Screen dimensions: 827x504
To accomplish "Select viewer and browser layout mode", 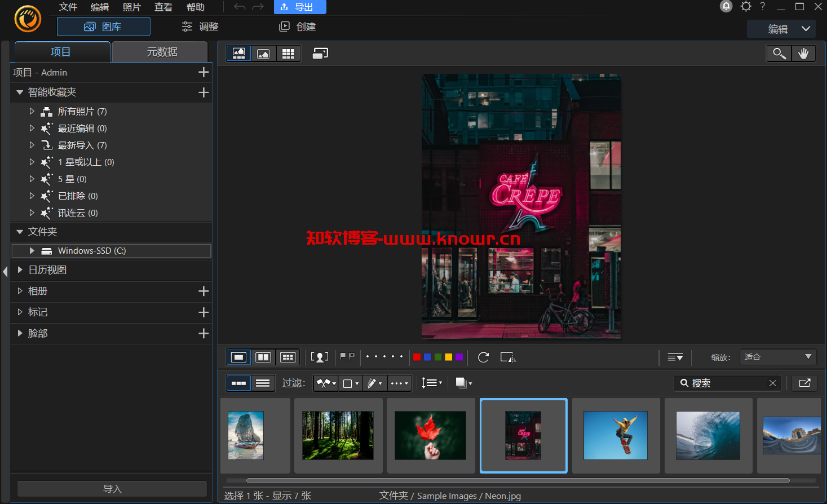I will click(x=239, y=54).
